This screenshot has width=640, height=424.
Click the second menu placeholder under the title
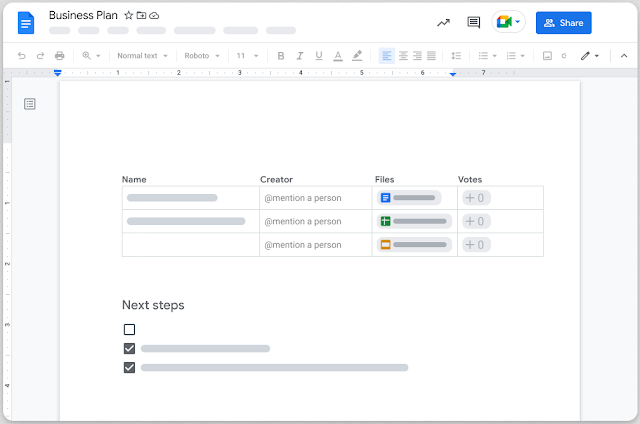point(89,30)
